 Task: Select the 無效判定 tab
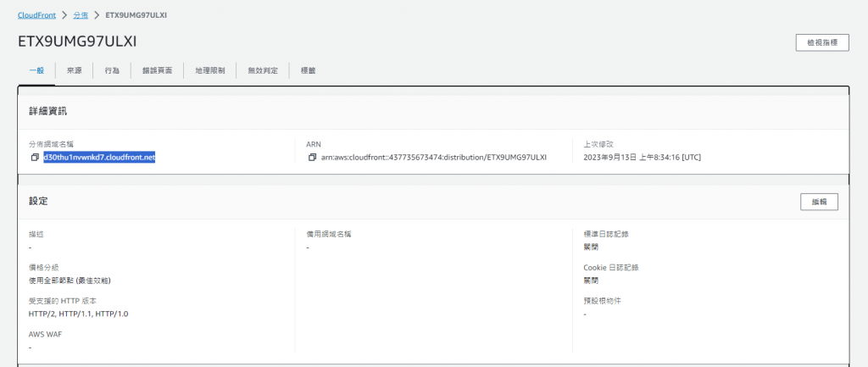click(263, 71)
